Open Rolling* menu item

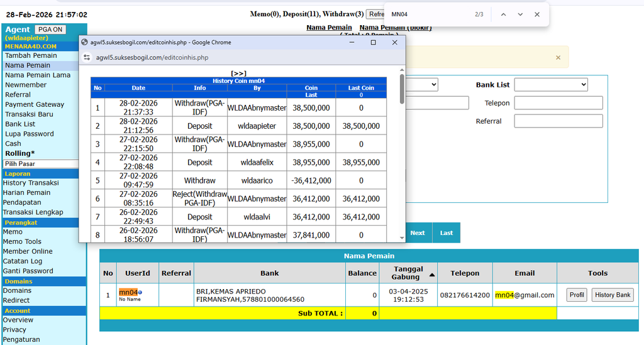tap(19, 153)
